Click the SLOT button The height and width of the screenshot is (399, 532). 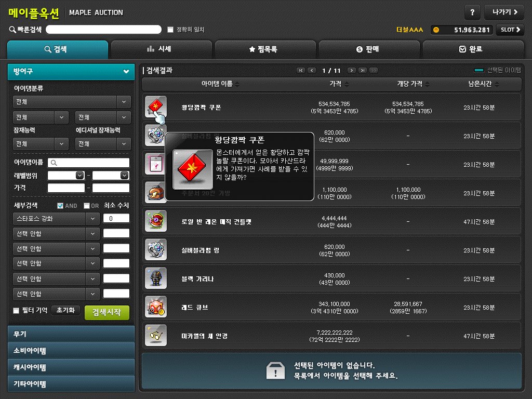click(x=510, y=30)
